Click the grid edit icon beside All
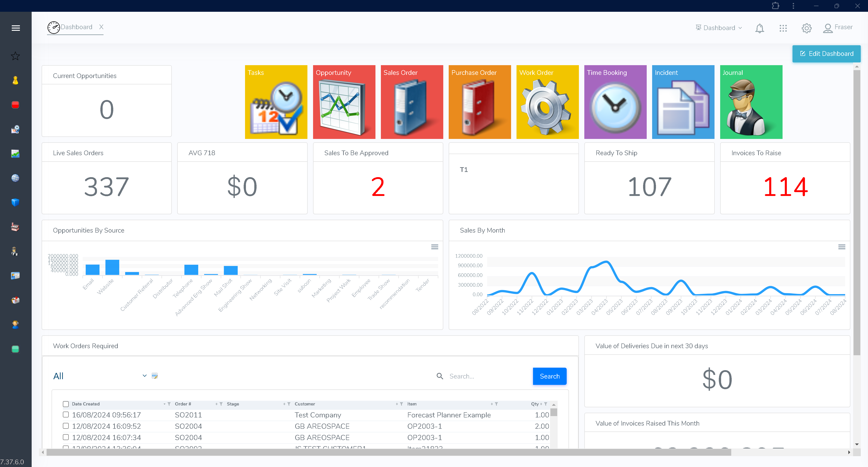 (x=155, y=376)
